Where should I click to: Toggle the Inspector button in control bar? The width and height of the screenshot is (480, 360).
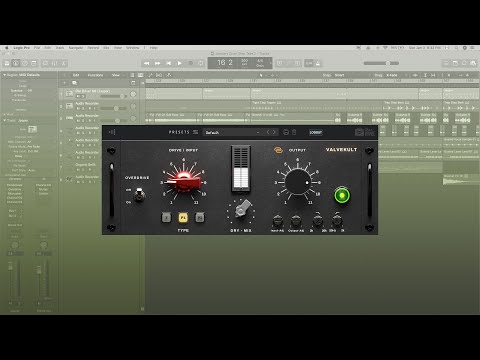click(16, 63)
